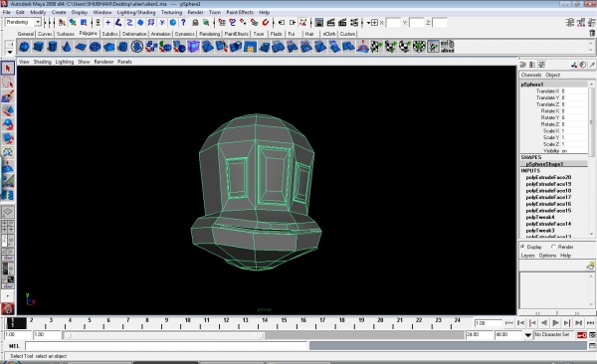Open the Show viewport menu
Screen dimensions: 597x364
point(84,62)
